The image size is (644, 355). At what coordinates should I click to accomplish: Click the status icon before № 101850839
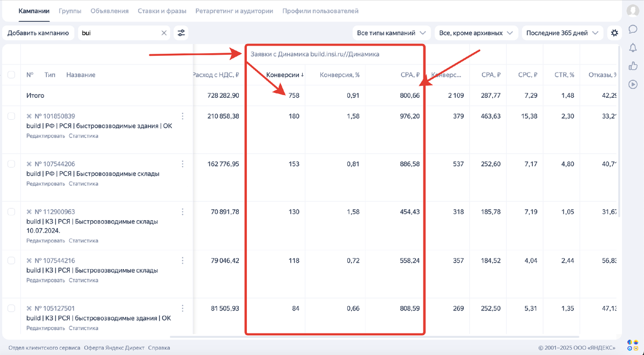(x=30, y=116)
